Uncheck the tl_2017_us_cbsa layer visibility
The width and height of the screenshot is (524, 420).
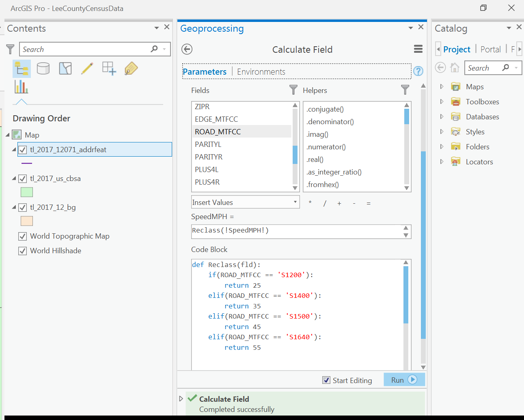tap(22, 179)
